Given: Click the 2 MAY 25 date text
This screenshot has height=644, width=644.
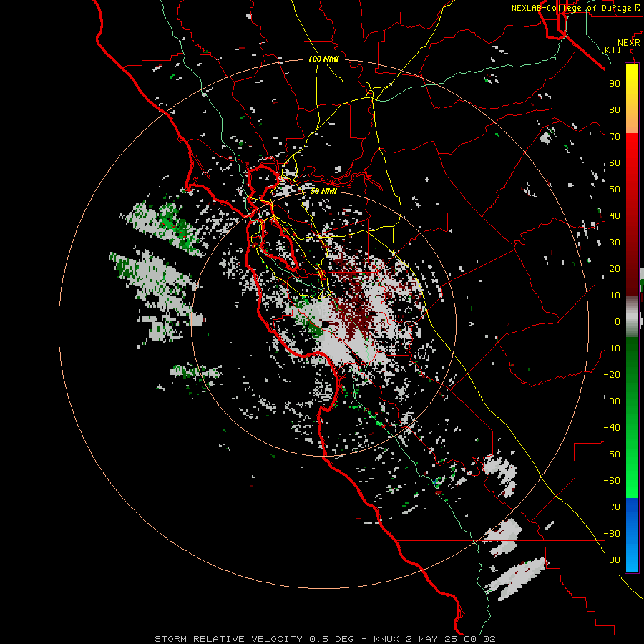Looking at the screenshot, I should tap(432, 639).
